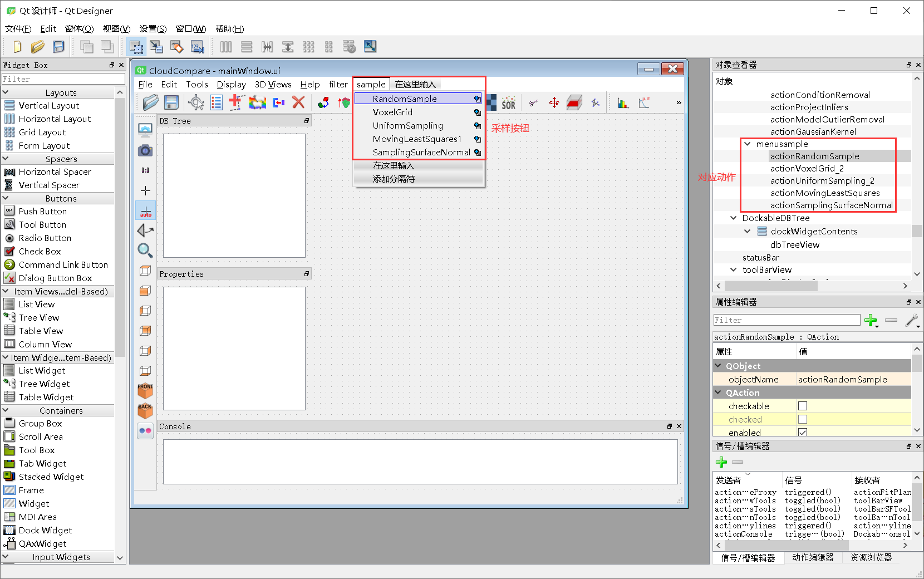Click the camera icon in form's left toolbar
The width and height of the screenshot is (924, 579).
point(145,150)
